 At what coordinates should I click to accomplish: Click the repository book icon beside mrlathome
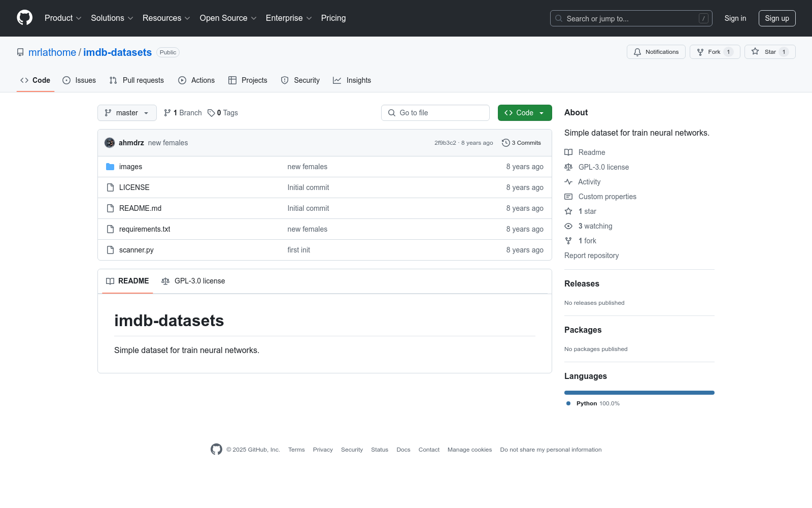[20, 52]
